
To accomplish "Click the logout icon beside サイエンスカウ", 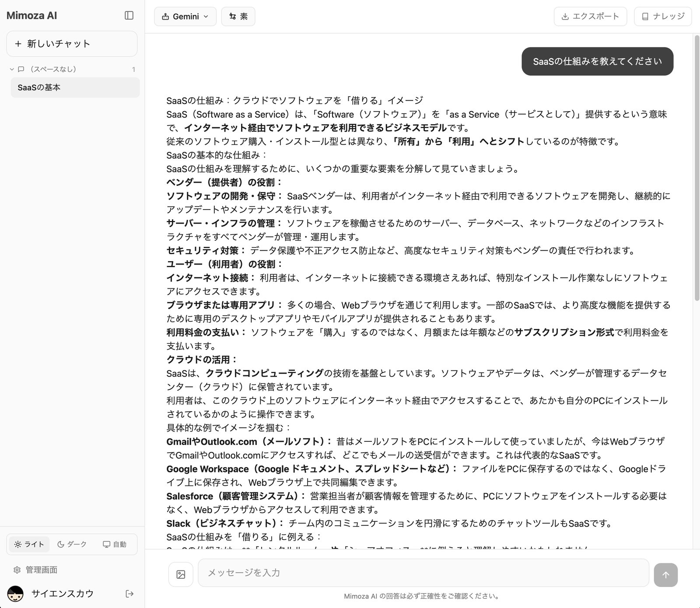I will pyautogui.click(x=129, y=594).
